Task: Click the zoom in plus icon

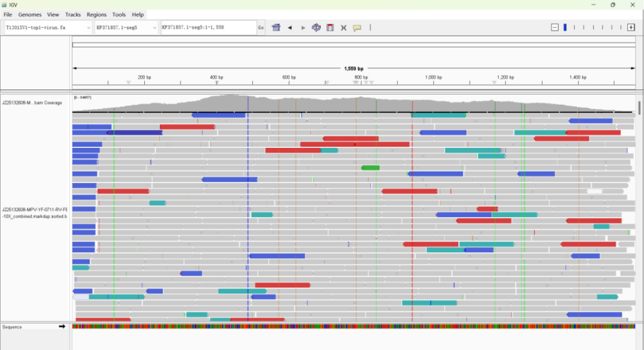Action: click(x=631, y=27)
